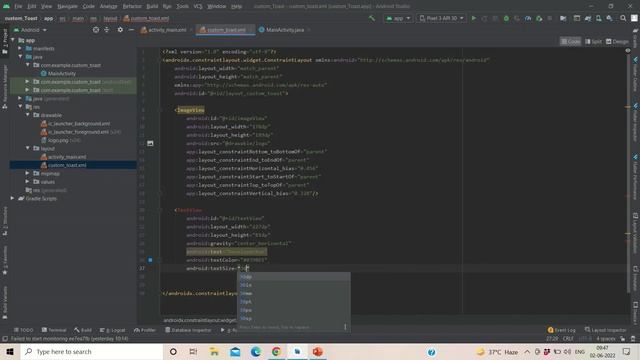Open the Android project view dropdown
Viewport: 640px width, 360px height.
click(30, 30)
